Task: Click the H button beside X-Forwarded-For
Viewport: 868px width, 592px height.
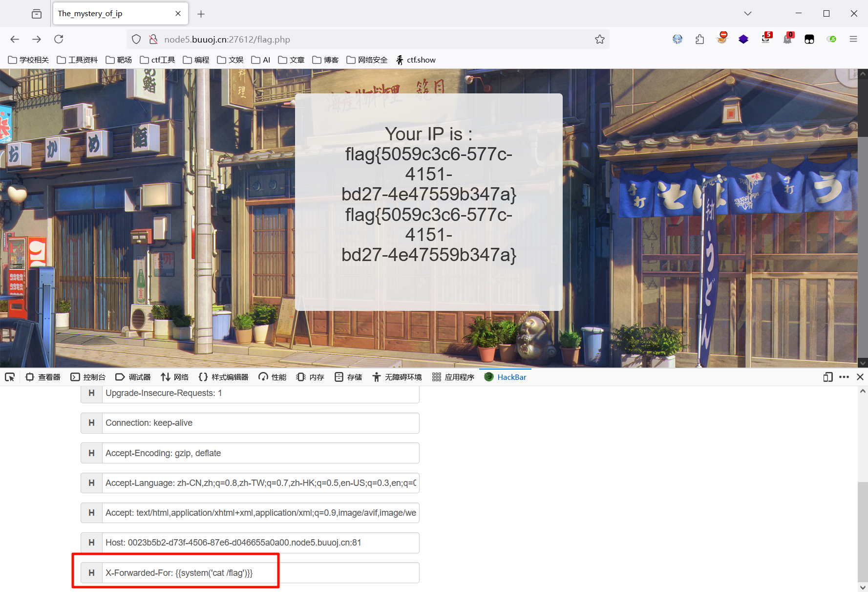Action: click(91, 573)
